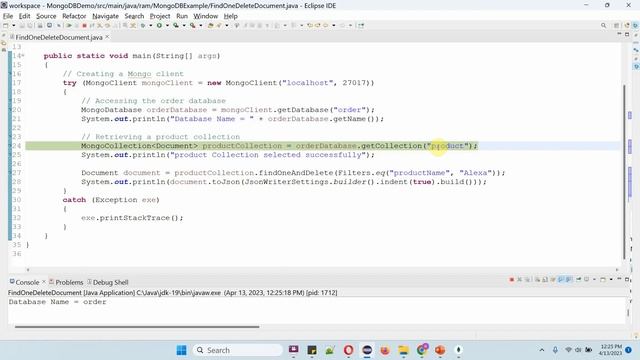This screenshot has width=640, height=360.
Task: Click Clear Console icon
Action: point(538,280)
